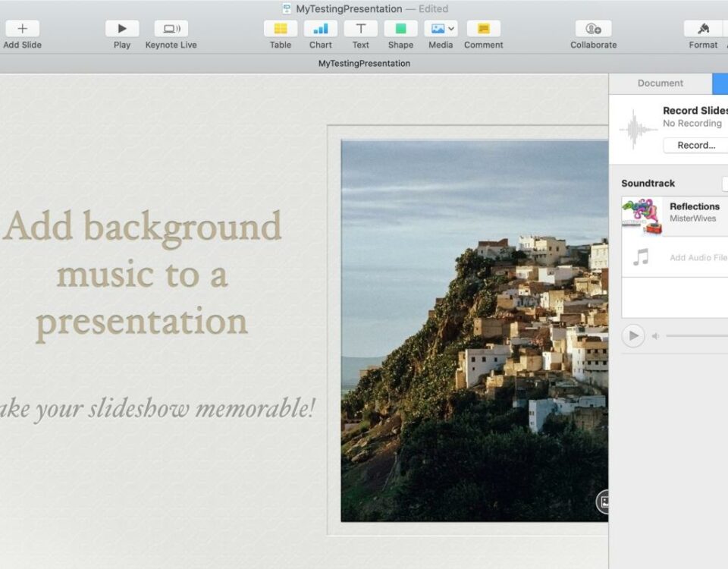The height and width of the screenshot is (569, 728).
Task: Adjust the soundtrack volume slider
Action: pyautogui.click(x=697, y=335)
